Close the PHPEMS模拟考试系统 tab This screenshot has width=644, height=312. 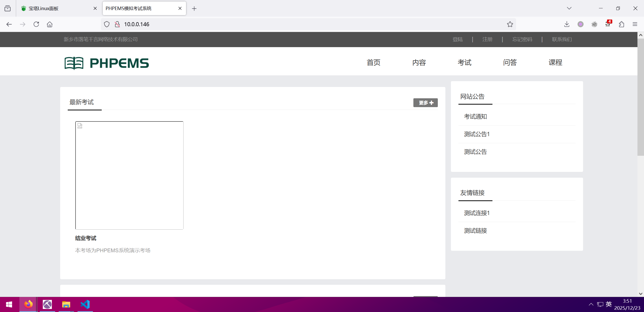[180, 8]
